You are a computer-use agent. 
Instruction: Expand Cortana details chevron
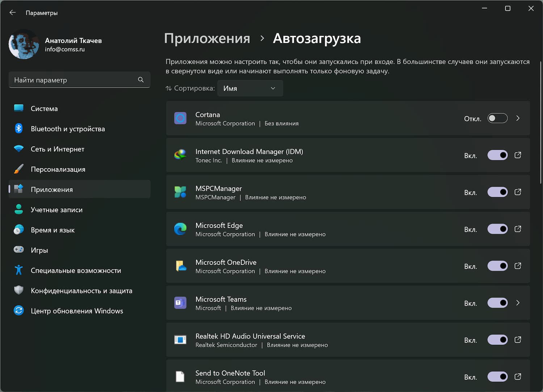coord(518,118)
